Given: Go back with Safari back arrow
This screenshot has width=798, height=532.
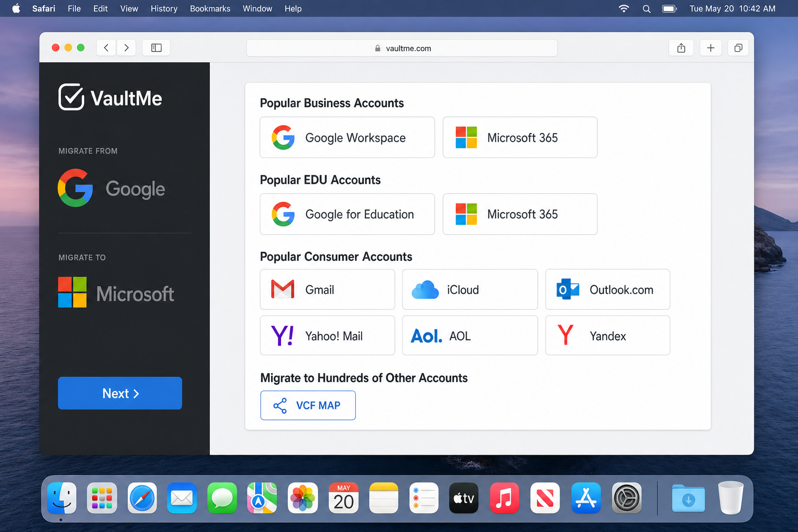Looking at the screenshot, I should (106, 48).
